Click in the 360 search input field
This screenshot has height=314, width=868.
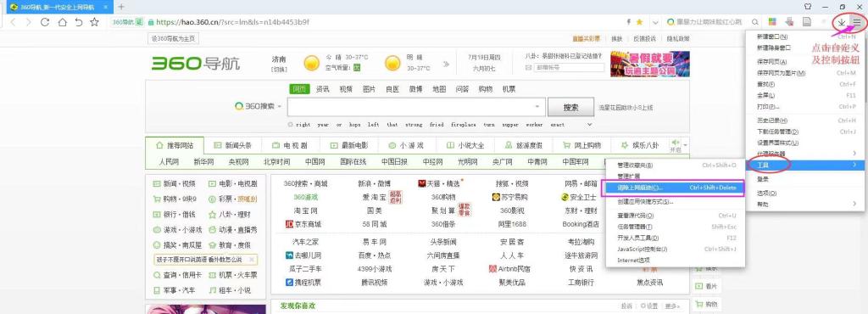coord(410,107)
